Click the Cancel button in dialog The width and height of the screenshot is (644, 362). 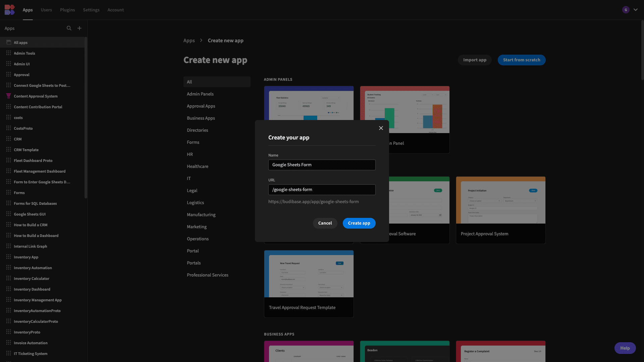click(x=325, y=223)
